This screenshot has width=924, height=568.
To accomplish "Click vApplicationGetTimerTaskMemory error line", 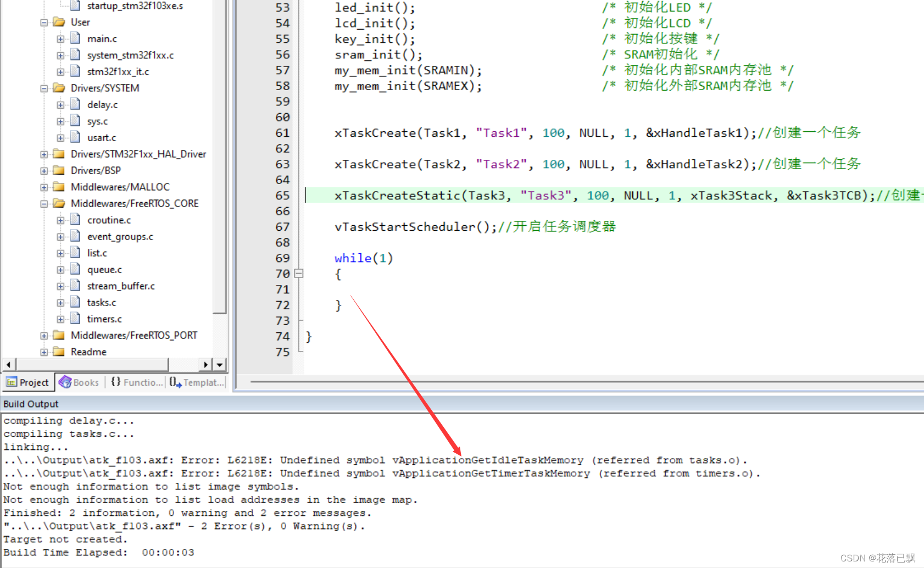I will click(382, 474).
